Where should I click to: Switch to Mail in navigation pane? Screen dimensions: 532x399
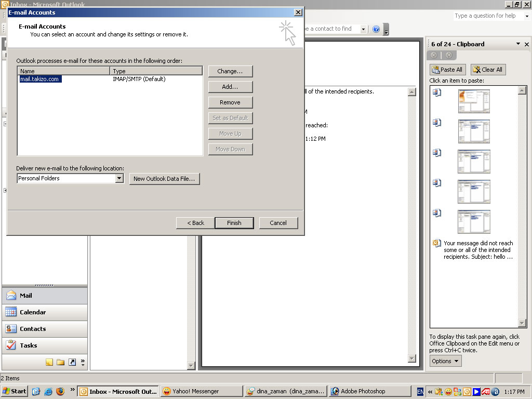tap(45, 296)
